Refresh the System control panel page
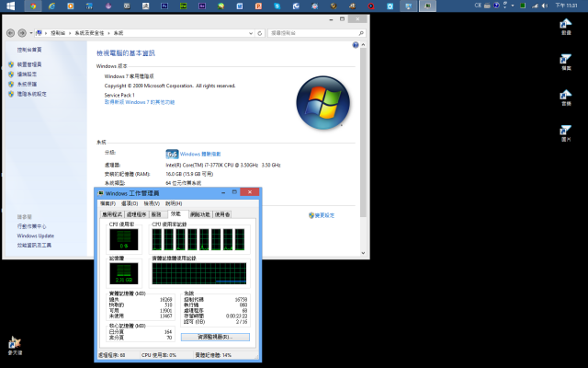This screenshot has height=368, width=588. 259,33
